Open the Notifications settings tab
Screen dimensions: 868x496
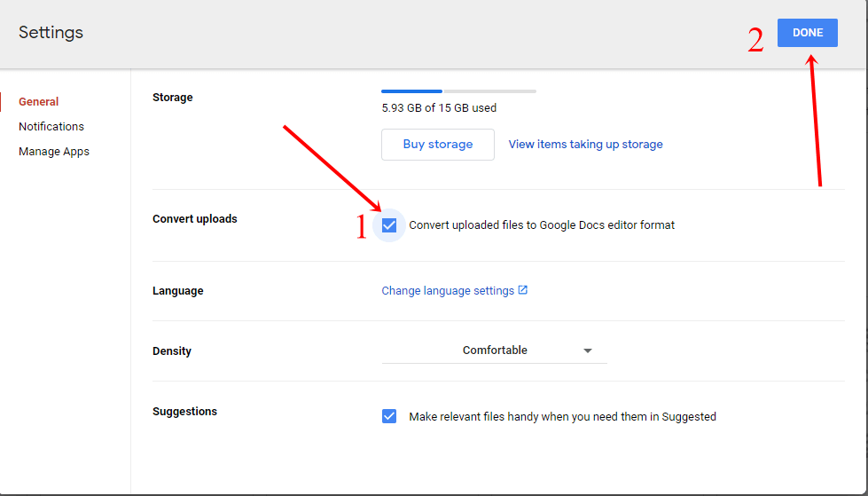[51, 126]
